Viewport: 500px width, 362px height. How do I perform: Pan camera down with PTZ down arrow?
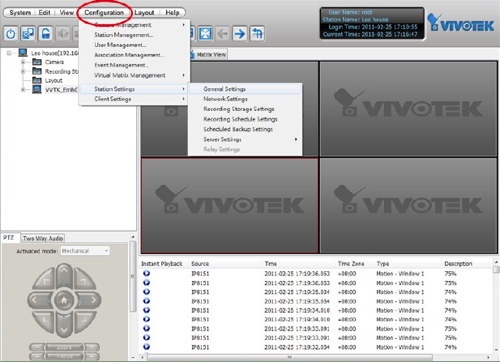coord(64,328)
